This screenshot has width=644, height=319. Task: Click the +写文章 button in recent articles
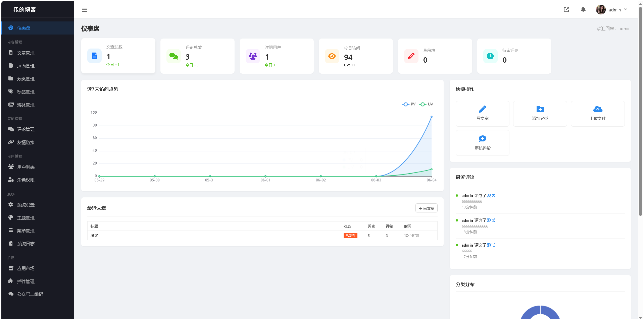tap(426, 208)
